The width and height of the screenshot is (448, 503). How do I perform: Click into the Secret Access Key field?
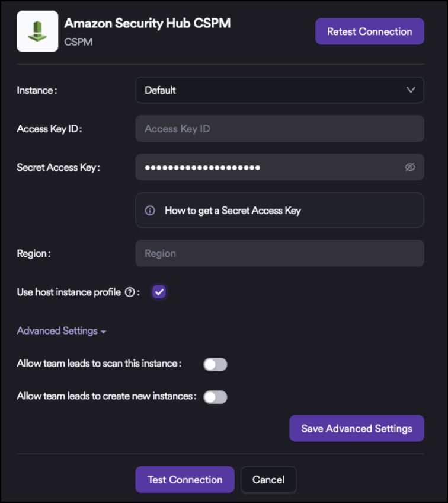(267, 167)
